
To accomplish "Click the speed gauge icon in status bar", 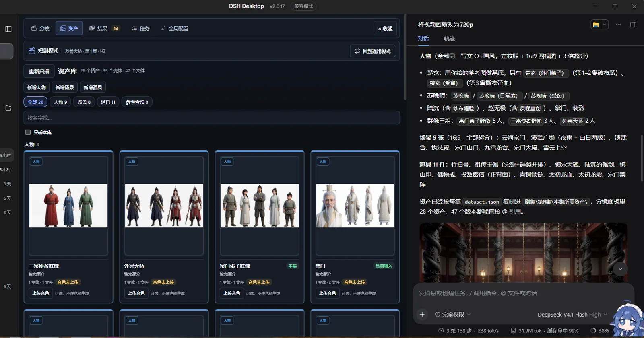I will click(441, 331).
